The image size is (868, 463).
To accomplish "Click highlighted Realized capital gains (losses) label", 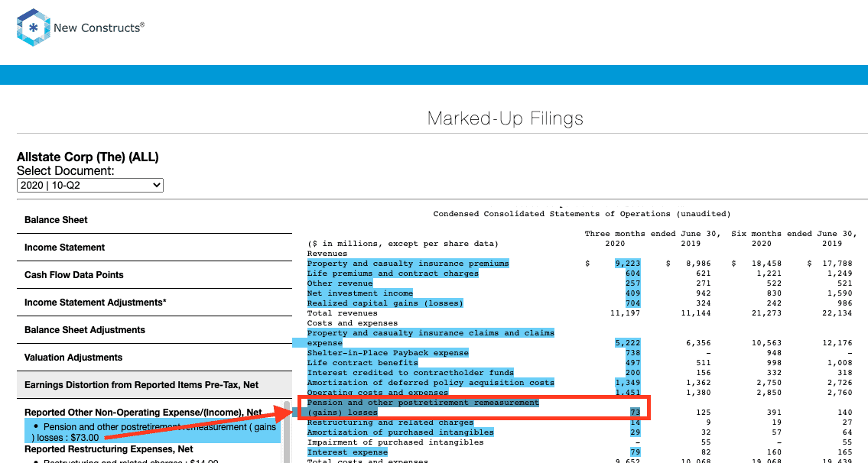I will click(385, 303).
